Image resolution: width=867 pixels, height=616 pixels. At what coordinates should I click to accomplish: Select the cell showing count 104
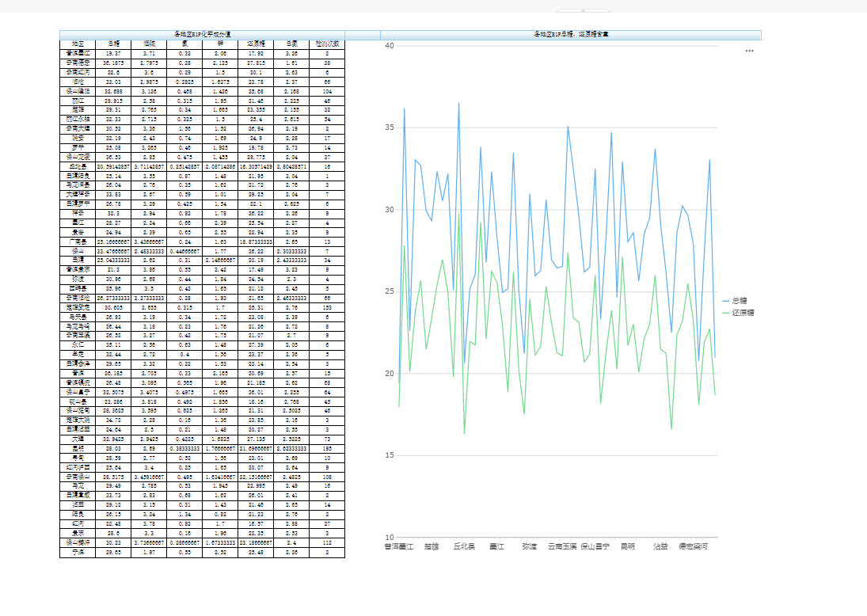point(327,91)
